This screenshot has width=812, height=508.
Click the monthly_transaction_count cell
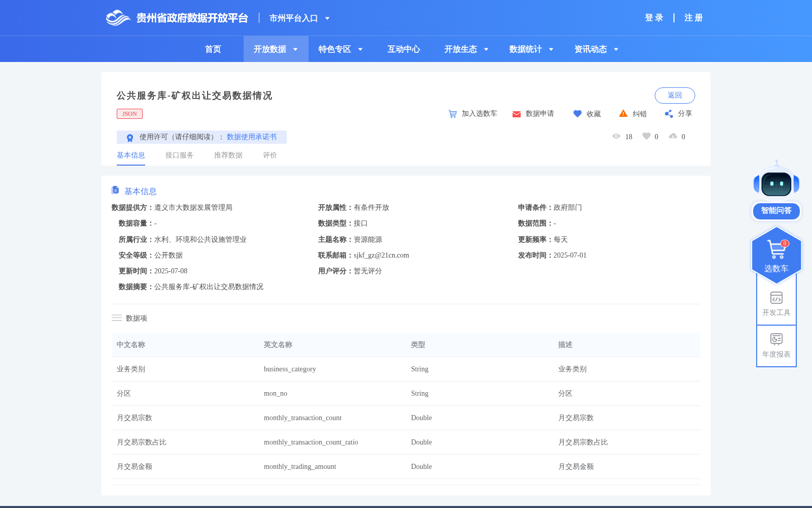coord(302,418)
